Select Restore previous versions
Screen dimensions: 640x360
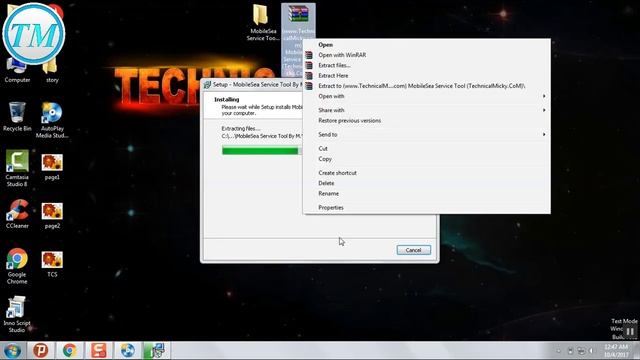(x=427, y=120)
